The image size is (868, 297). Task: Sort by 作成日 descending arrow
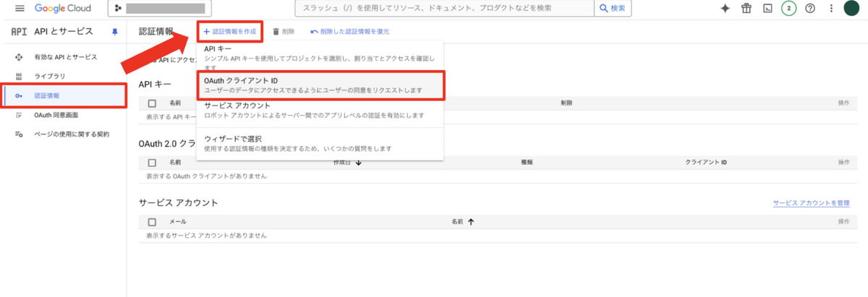click(358, 163)
